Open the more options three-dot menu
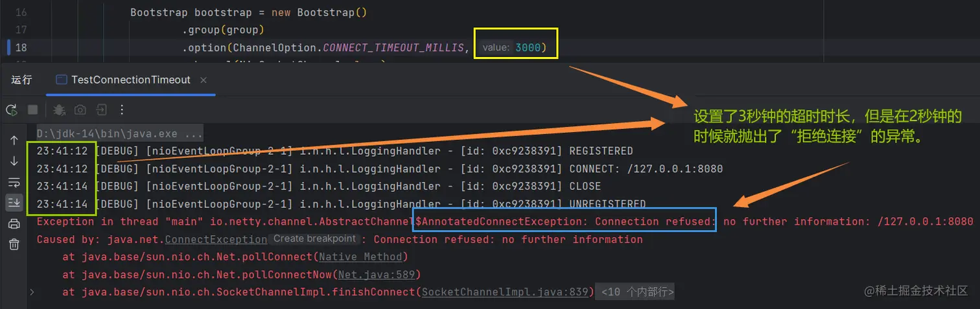 [x=122, y=110]
